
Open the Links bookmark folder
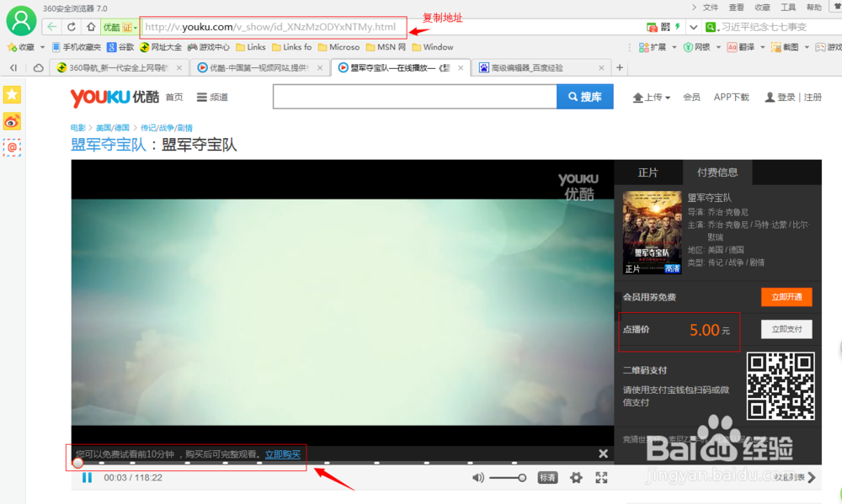click(x=251, y=47)
